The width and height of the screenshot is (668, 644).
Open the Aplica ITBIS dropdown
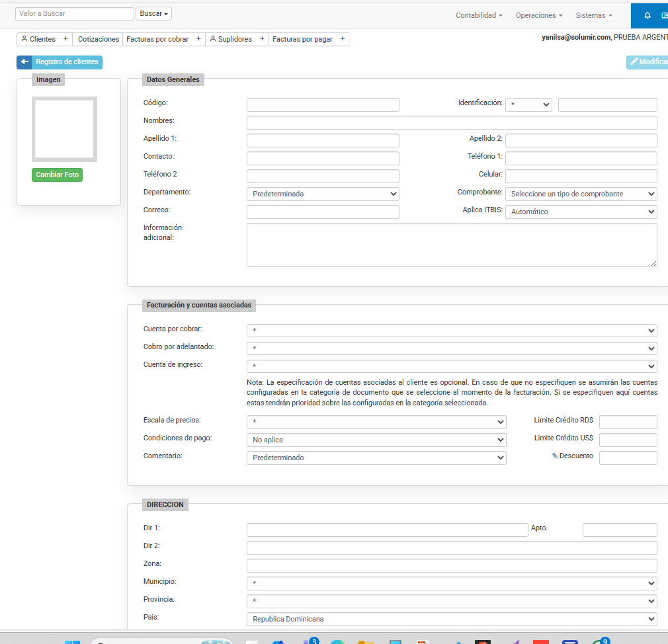click(x=581, y=212)
